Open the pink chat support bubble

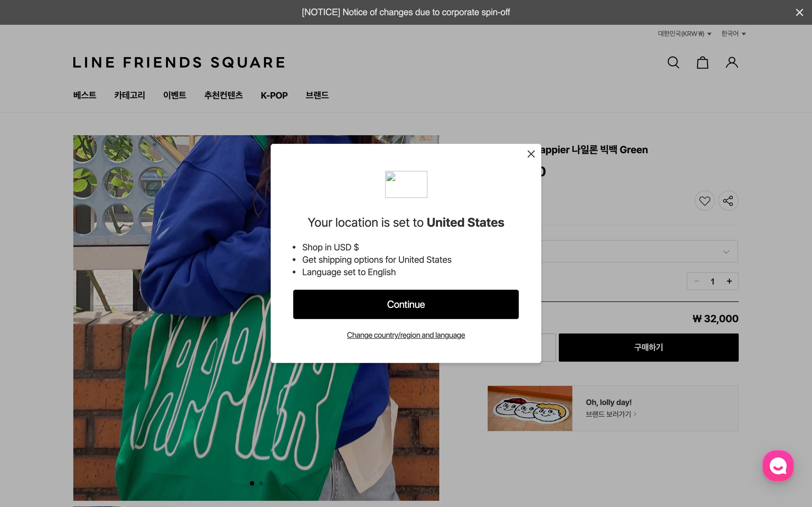[x=778, y=465]
